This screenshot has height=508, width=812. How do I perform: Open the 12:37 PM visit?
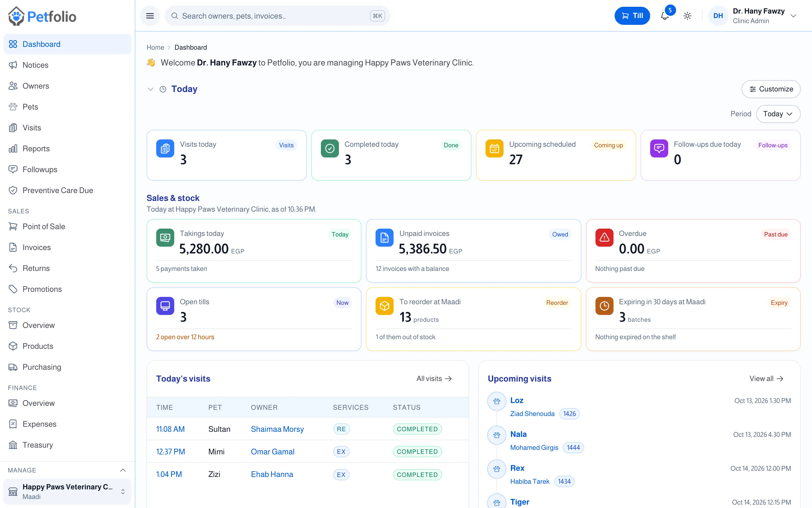[x=171, y=452]
